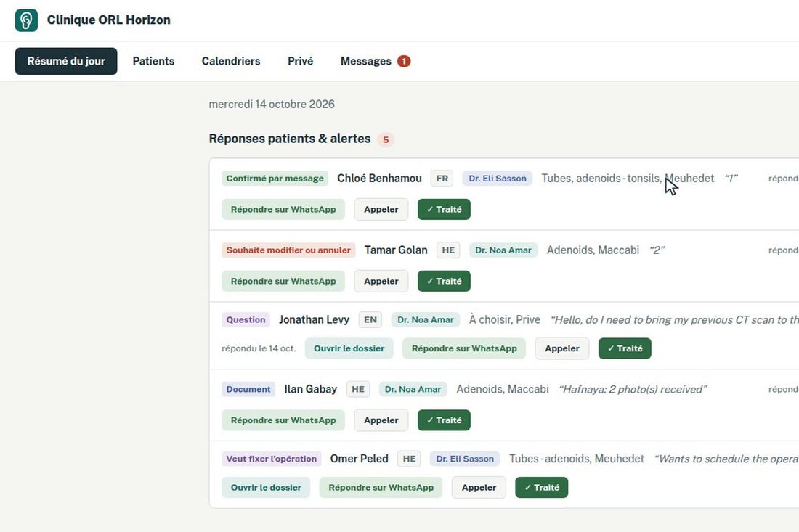Viewport: 799px width, 532px height.
Task: Open Jonathan Levy's dossier
Action: pos(349,348)
